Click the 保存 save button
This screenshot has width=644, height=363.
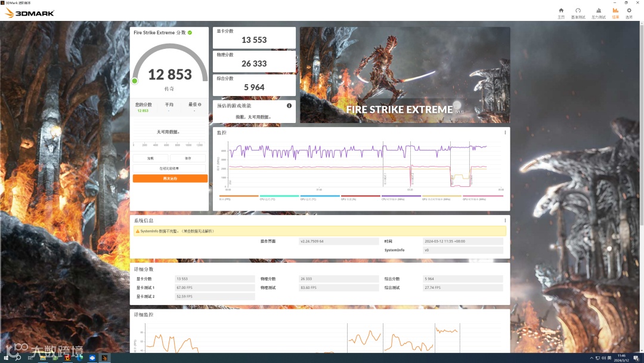pos(188,158)
